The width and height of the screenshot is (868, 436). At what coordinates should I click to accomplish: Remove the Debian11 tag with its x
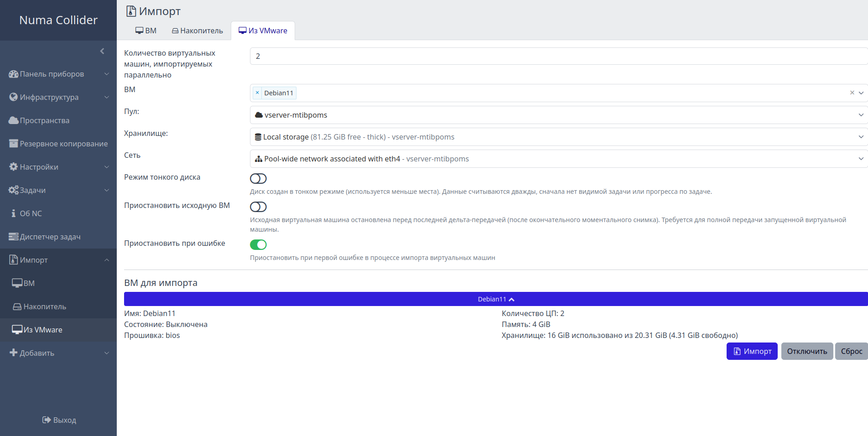257,93
